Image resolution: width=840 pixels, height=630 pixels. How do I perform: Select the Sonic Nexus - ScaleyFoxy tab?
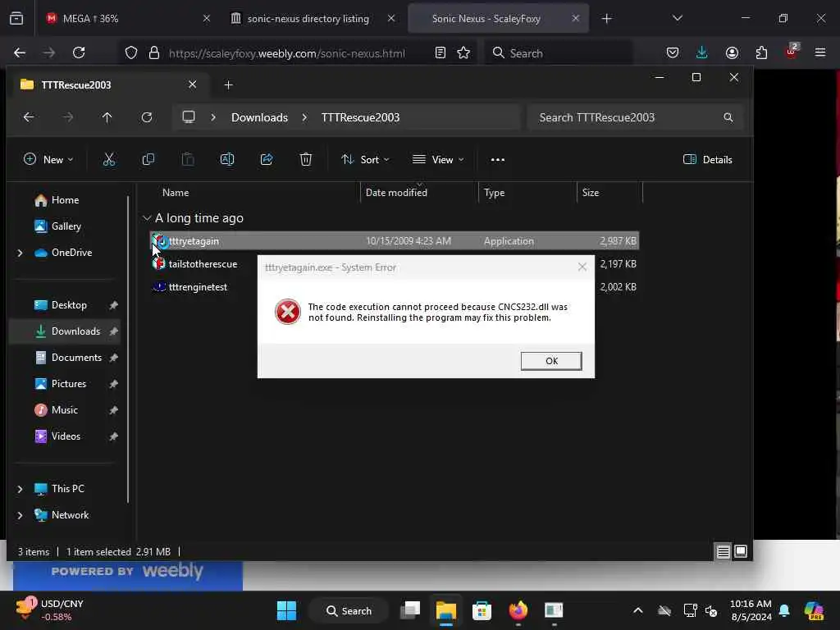tap(498, 19)
